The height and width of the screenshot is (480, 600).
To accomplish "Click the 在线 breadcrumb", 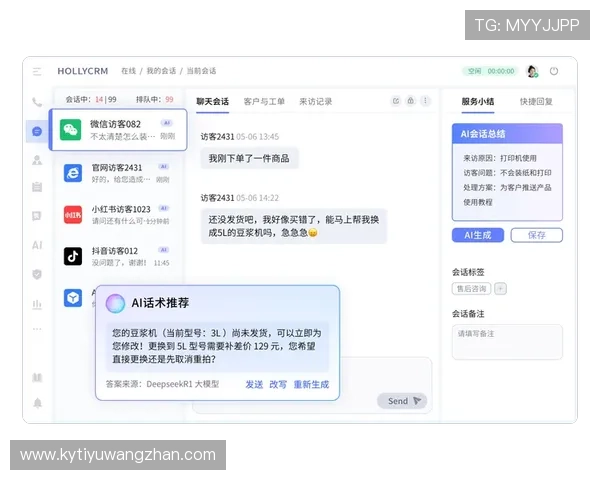I will [129, 71].
